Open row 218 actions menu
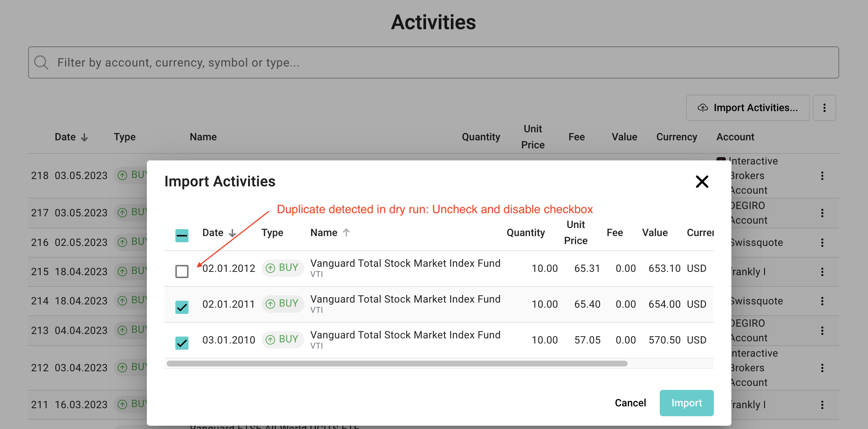Image resolution: width=868 pixels, height=429 pixels. 822,176
